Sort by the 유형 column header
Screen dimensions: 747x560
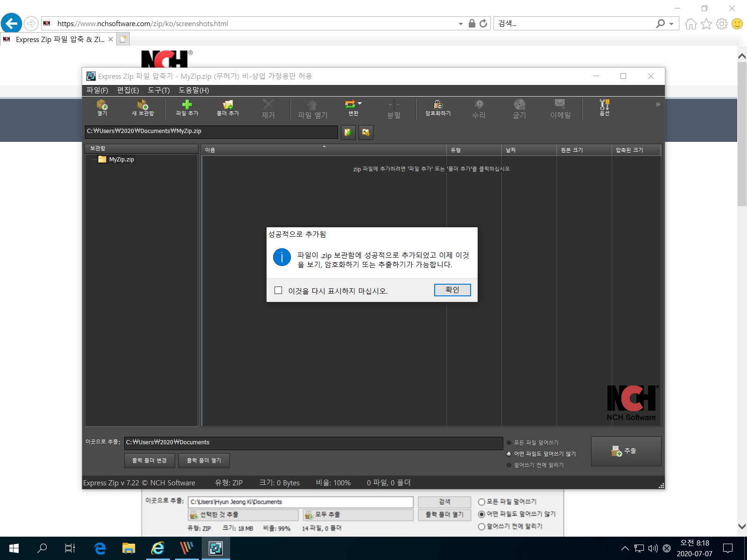[474, 150]
